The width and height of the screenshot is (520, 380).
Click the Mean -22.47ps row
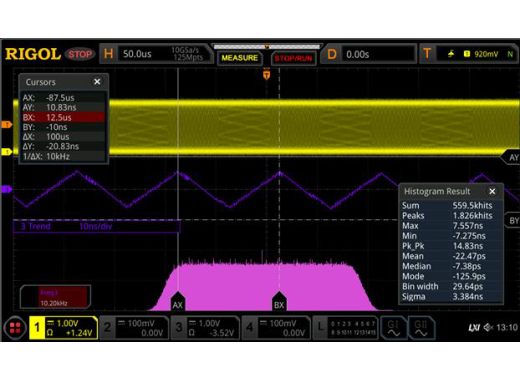pyautogui.click(x=451, y=256)
